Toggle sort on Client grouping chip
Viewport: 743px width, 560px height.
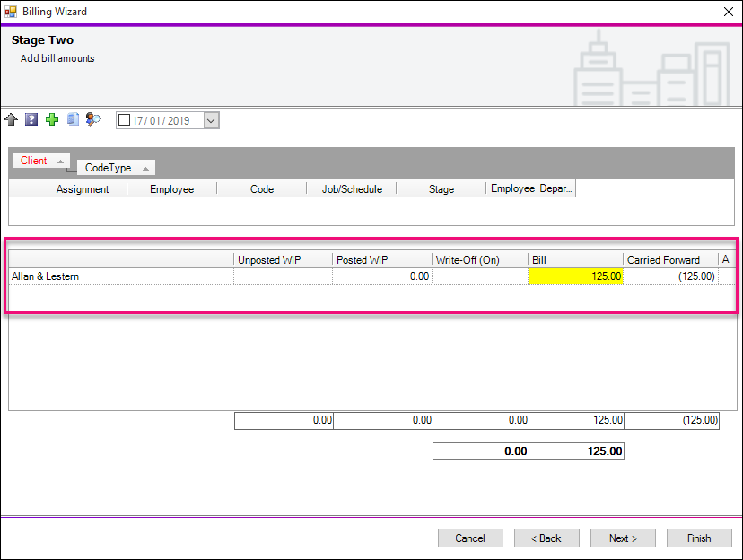point(41,161)
